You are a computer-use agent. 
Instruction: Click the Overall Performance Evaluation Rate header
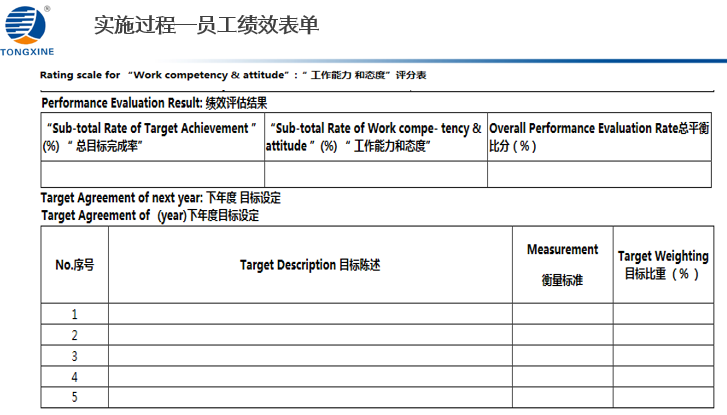coord(599,137)
